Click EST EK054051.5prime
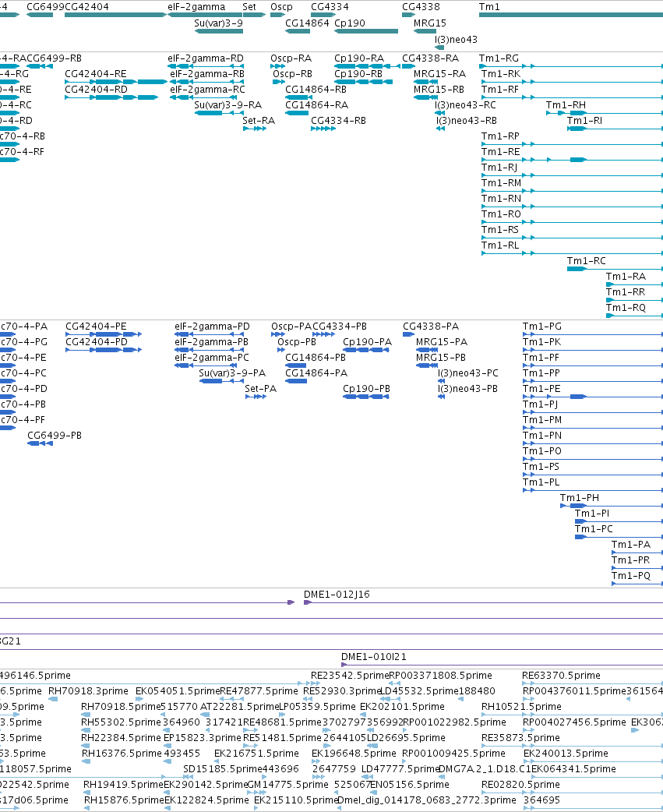 pos(178,690)
